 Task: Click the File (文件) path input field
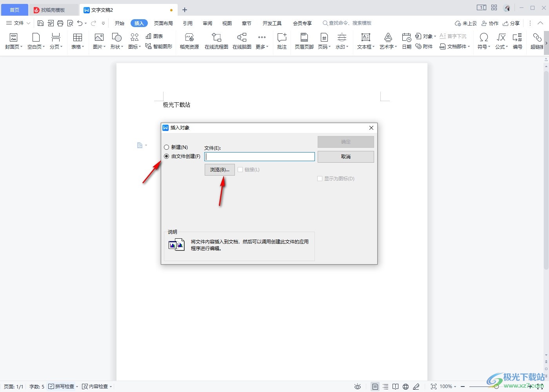(260, 157)
